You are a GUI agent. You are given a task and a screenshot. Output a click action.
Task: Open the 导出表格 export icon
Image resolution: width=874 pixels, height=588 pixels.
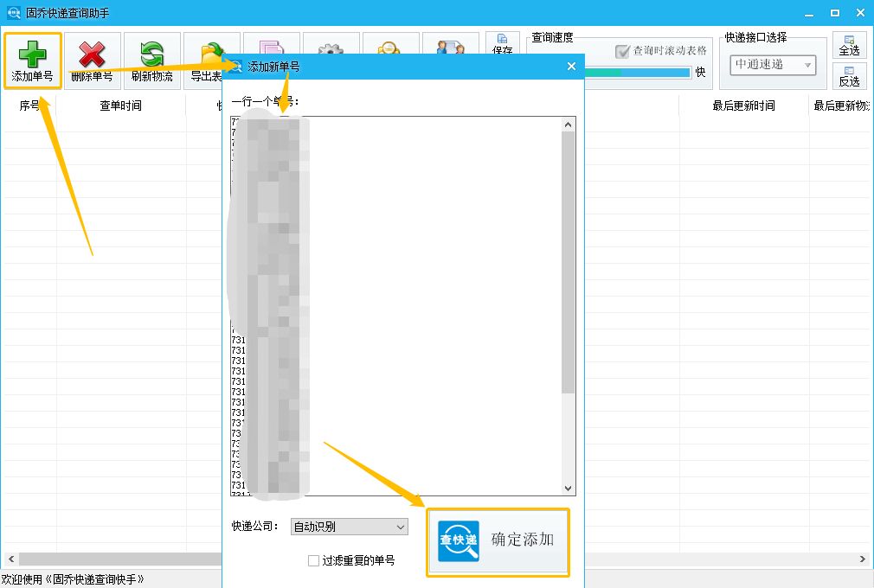pos(210,54)
